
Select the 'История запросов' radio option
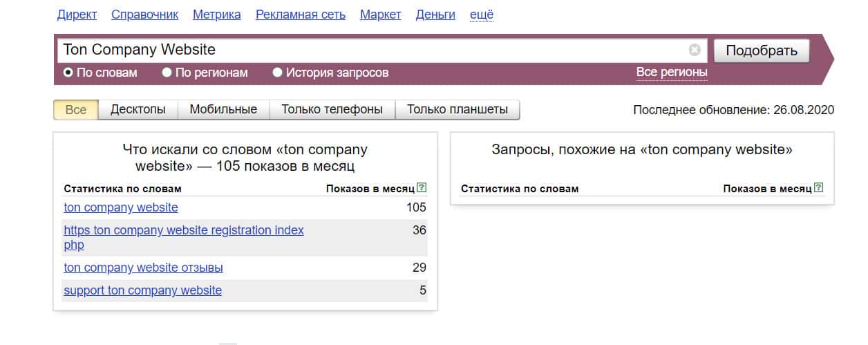click(330, 73)
